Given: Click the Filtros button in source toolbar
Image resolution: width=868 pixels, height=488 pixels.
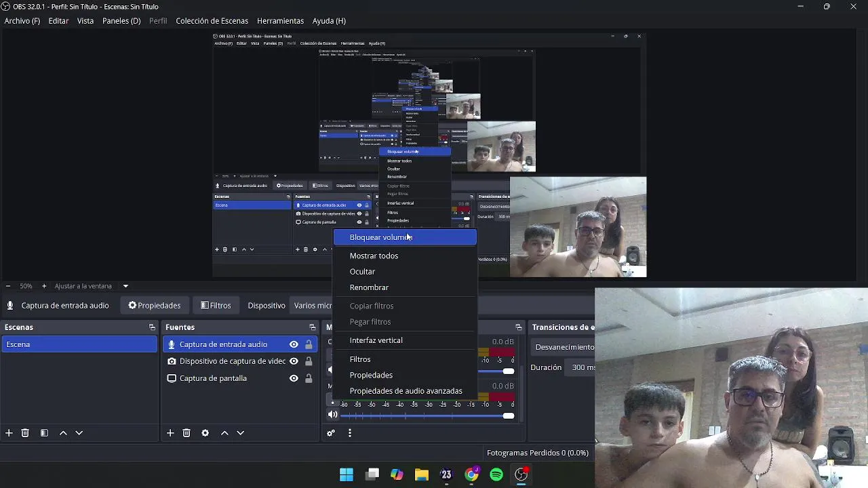Looking at the screenshot, I should tap(216, 306).
